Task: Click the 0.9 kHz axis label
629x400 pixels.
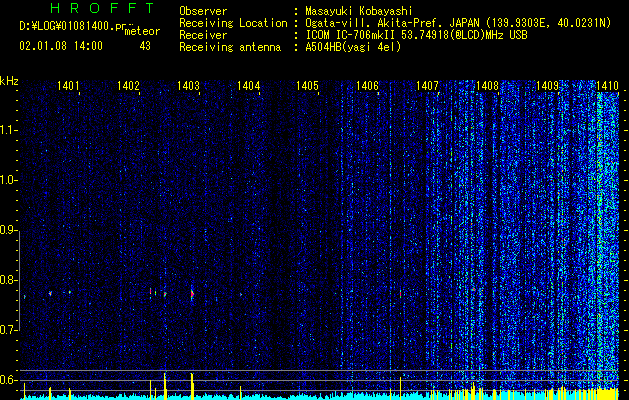Action: [x=8, y=230]
